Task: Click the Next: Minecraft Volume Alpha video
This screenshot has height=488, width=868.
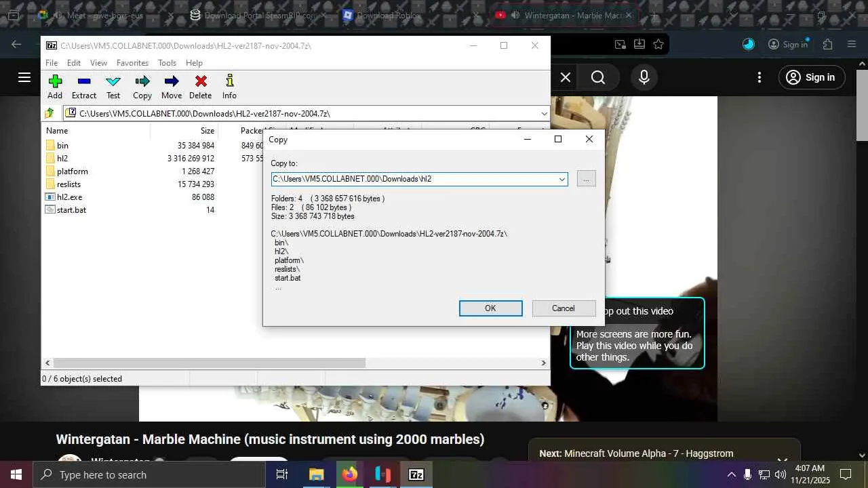Action: coord(636,453)
